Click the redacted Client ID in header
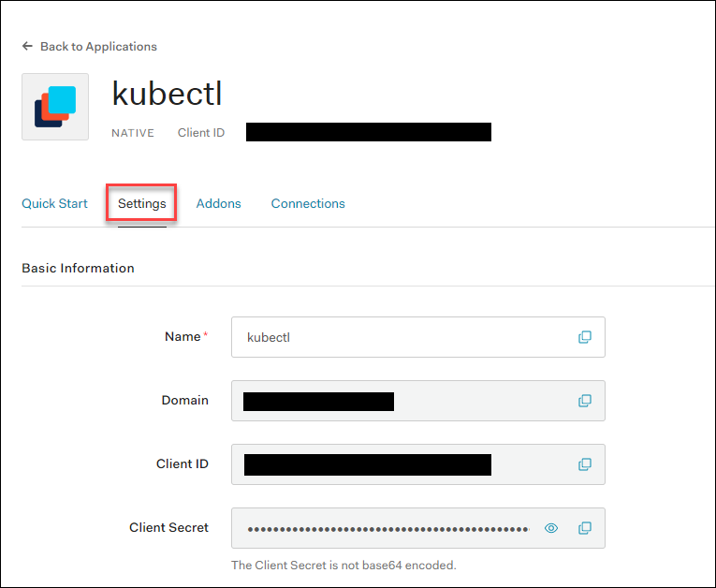This screenshot has height=588, width=716. (x=368, y=132)
